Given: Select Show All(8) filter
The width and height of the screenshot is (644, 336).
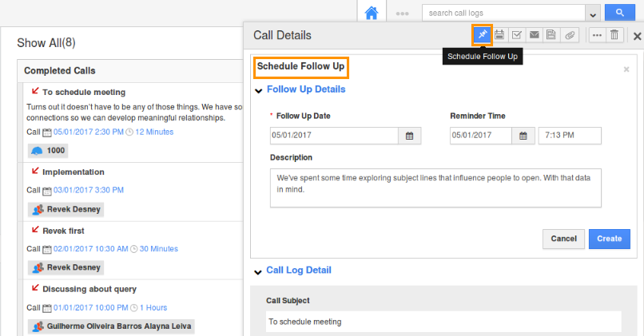Looking at the screenshot, I should pyautogui.click(x=46, y=42).
